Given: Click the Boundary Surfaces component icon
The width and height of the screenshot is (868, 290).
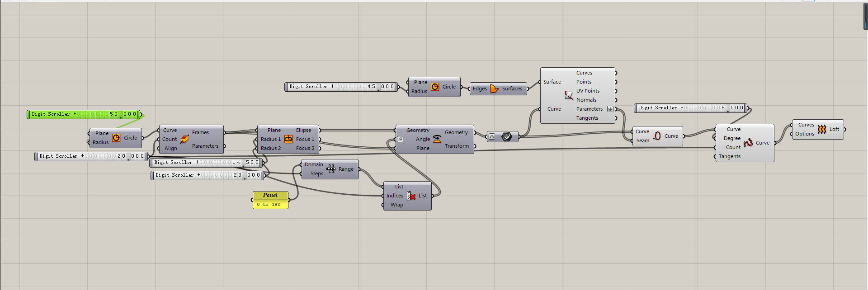Looking at the screenshot, I should tap(494, 89).
